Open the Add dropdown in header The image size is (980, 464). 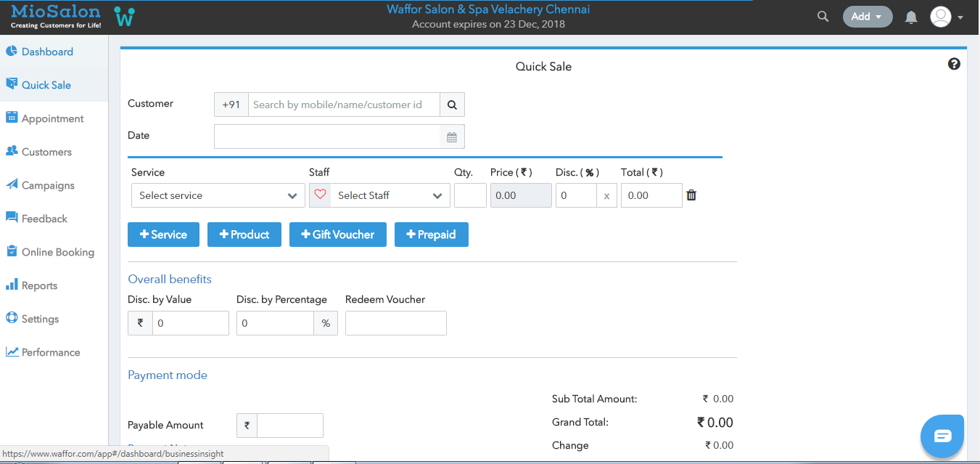pyautogui.click(x=867, y=17)
